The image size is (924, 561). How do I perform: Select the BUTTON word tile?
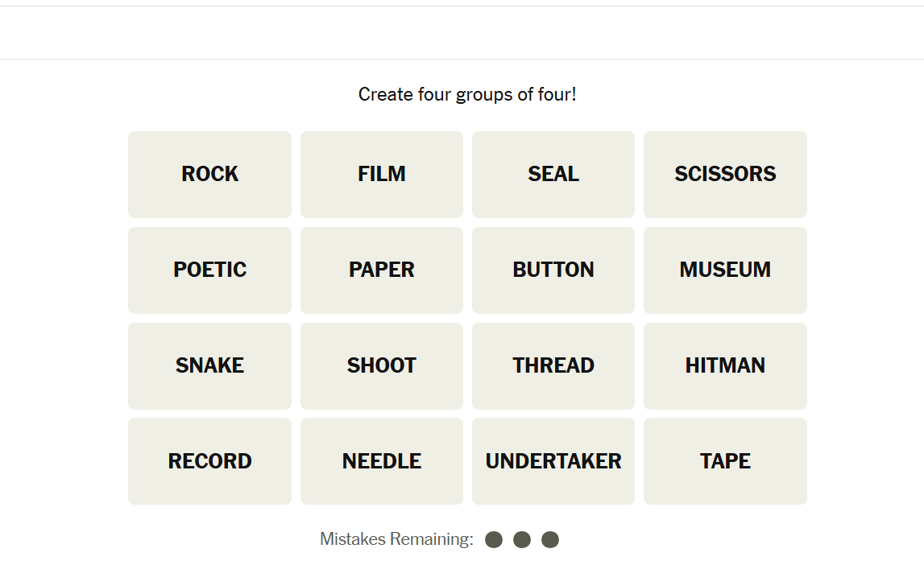[x=553, y=270]
